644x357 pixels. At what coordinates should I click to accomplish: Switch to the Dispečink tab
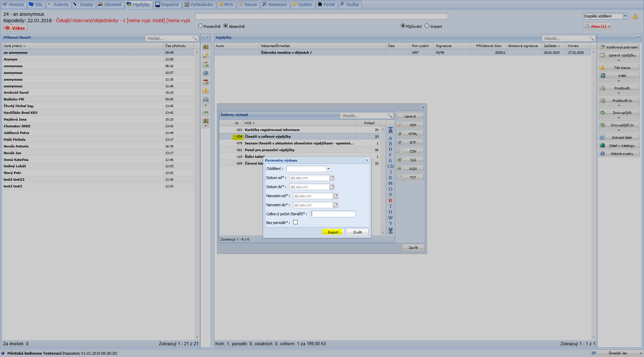point(167,4)
